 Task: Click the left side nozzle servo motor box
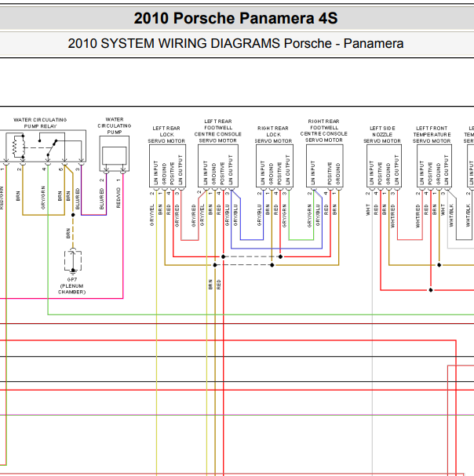pos(384,165)
